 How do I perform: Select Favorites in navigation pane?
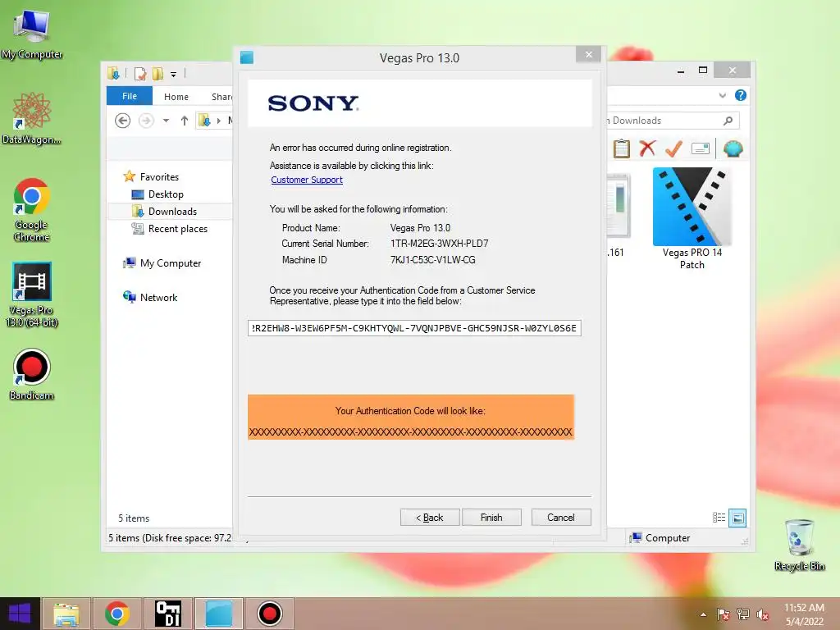[151, 177]
